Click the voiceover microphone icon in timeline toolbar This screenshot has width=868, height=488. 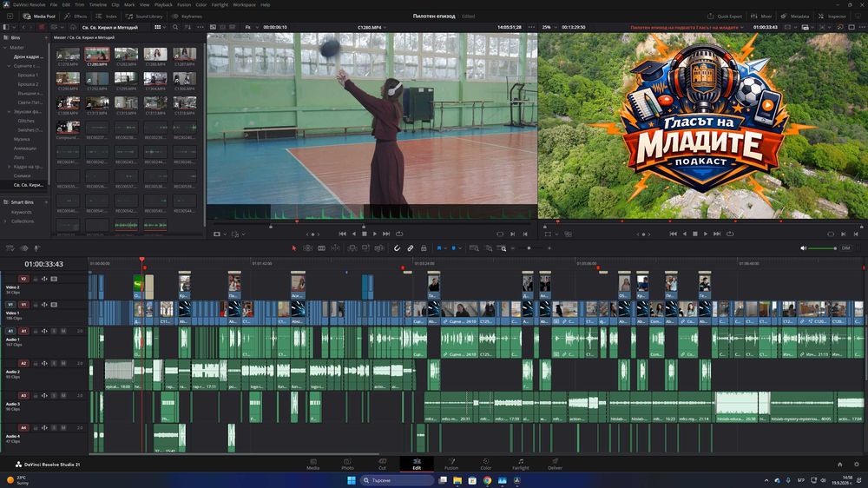37,248
